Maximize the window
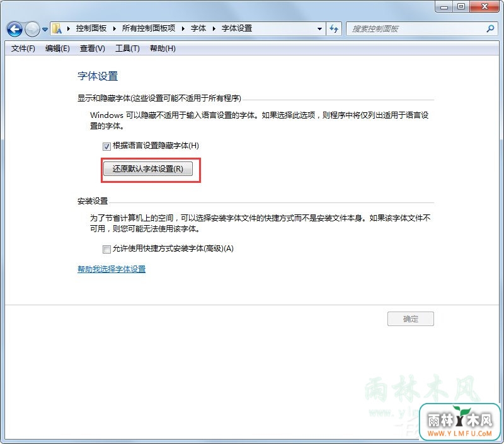The image size is (504, 444). point(461,7)
